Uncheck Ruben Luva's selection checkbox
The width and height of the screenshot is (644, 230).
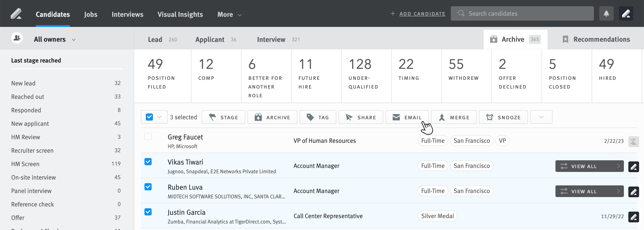148,187
